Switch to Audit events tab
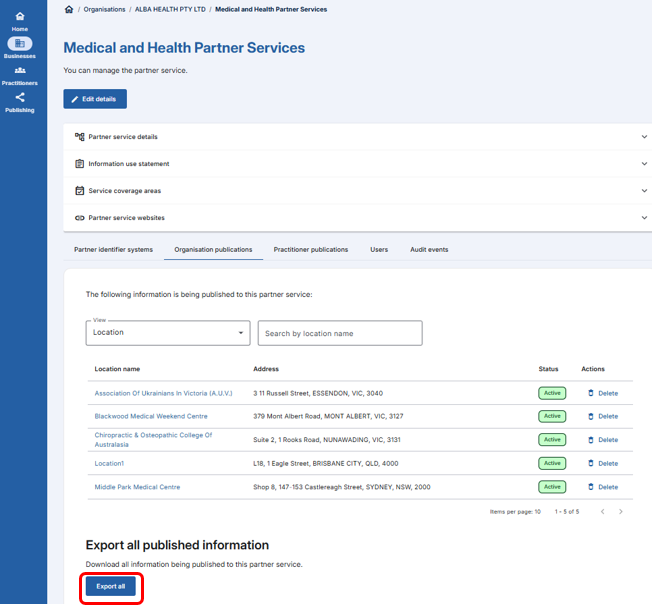Viewport: 652px width, 606px height. [x=429, y=249]
